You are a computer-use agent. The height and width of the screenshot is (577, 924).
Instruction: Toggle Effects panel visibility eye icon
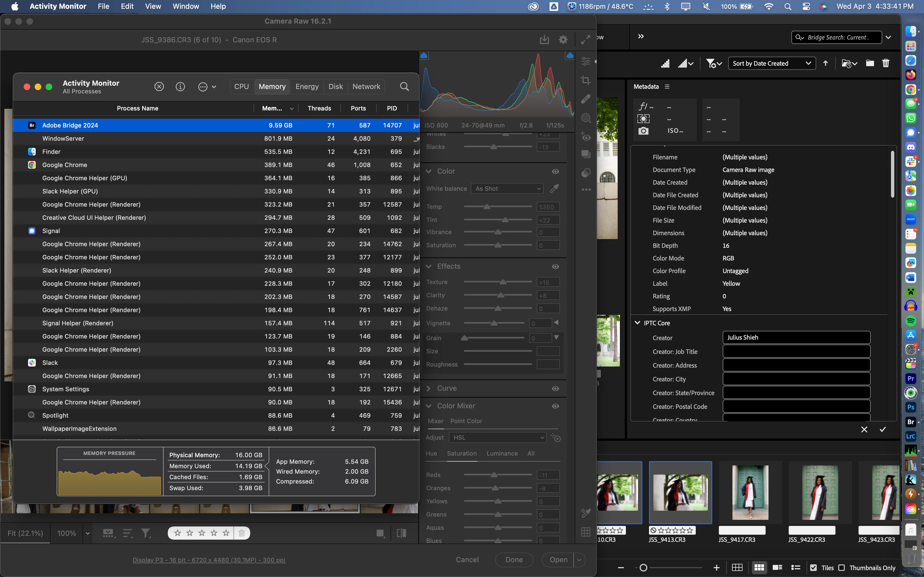tap(555, 266)
